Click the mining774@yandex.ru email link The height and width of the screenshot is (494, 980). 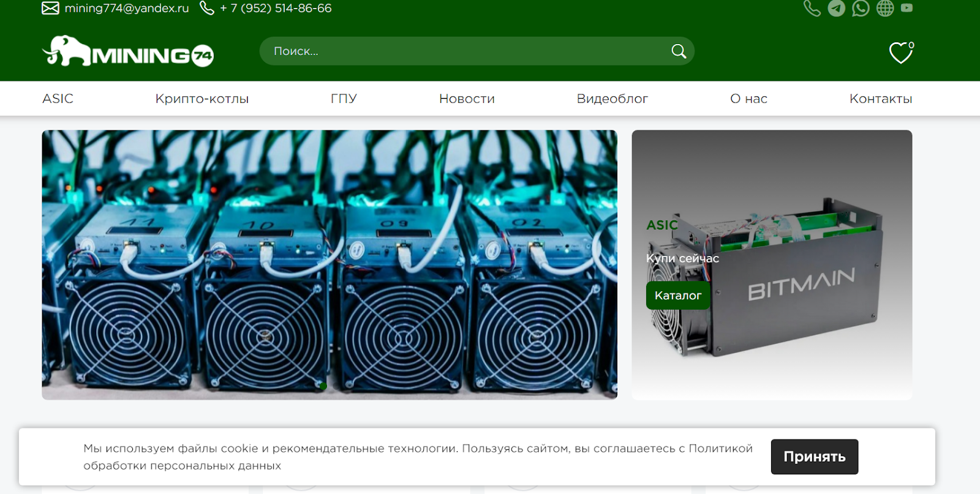127,9
